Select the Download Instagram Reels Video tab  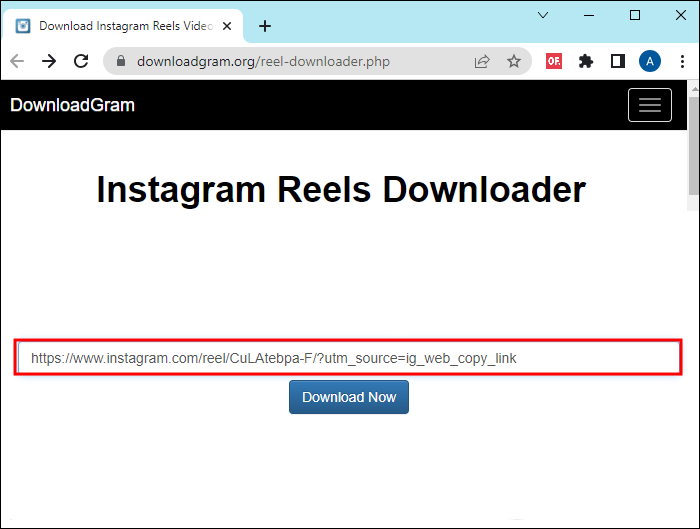click(x=123, y=26)
